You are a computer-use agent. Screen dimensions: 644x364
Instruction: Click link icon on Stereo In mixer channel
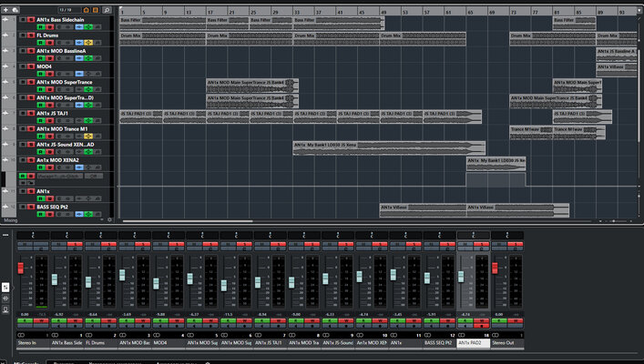[x=21, y=335]
